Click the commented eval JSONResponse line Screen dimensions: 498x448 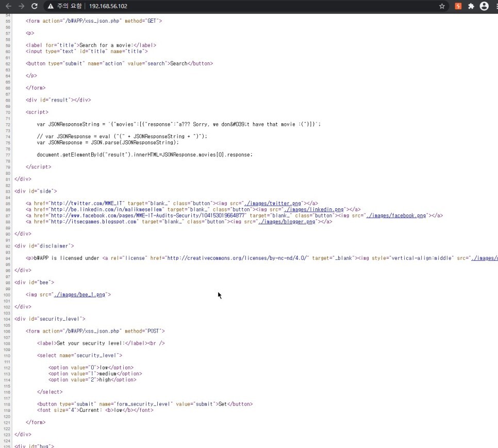(122, 136)
